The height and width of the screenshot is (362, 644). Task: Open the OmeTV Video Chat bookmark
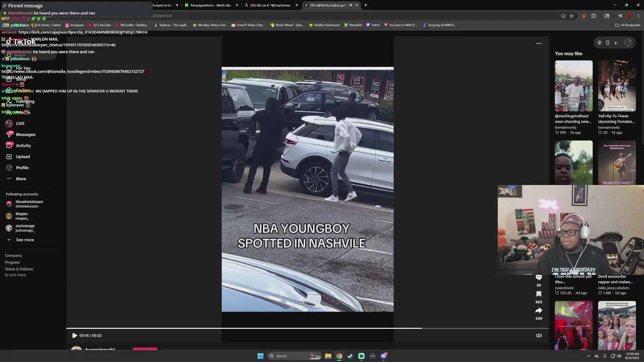click(x=248, y=25)
